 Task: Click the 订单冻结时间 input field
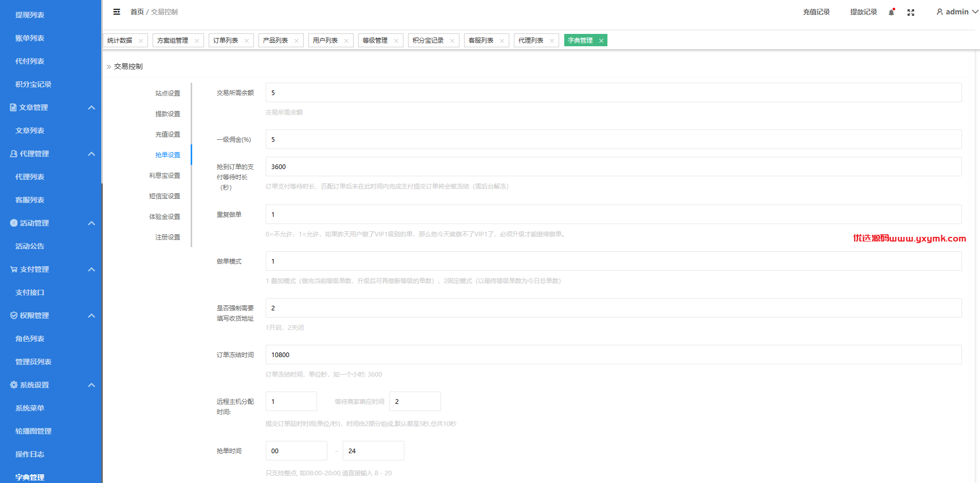tap(614, 355)
